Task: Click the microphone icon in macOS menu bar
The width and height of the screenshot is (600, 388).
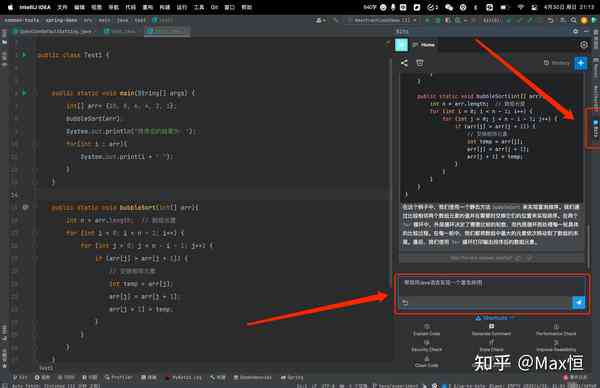Action: (393, 7)
